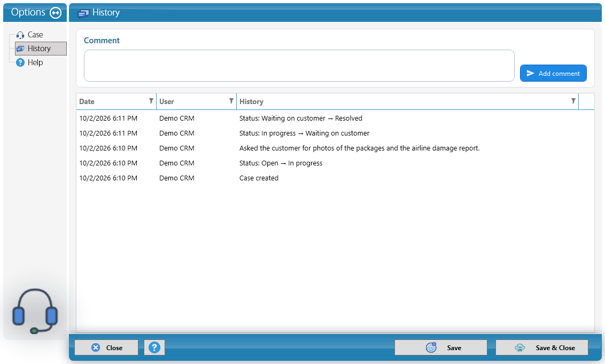Click the large headset image in sidebar
The height and width of the screenshot is (364, 605).
coord(35,311)
